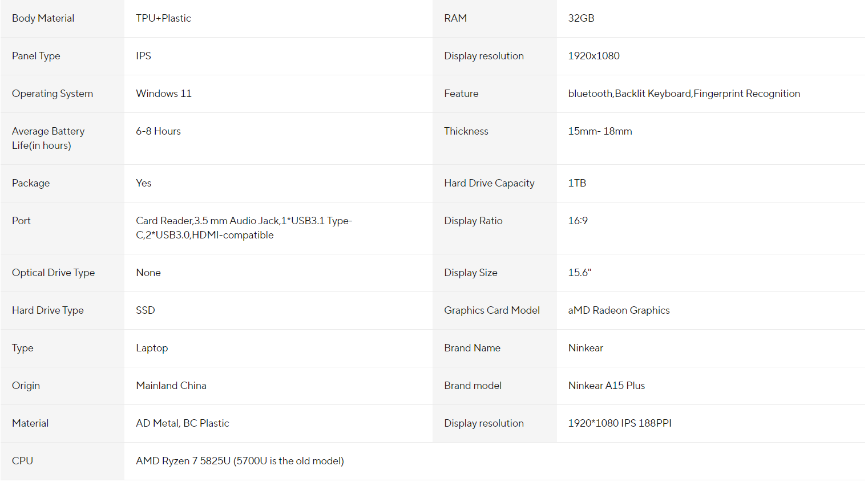This screenshot has height=482, width=868.
Task: Click the AD Metal, BC Plastic value
Action: tap(183, 423)
